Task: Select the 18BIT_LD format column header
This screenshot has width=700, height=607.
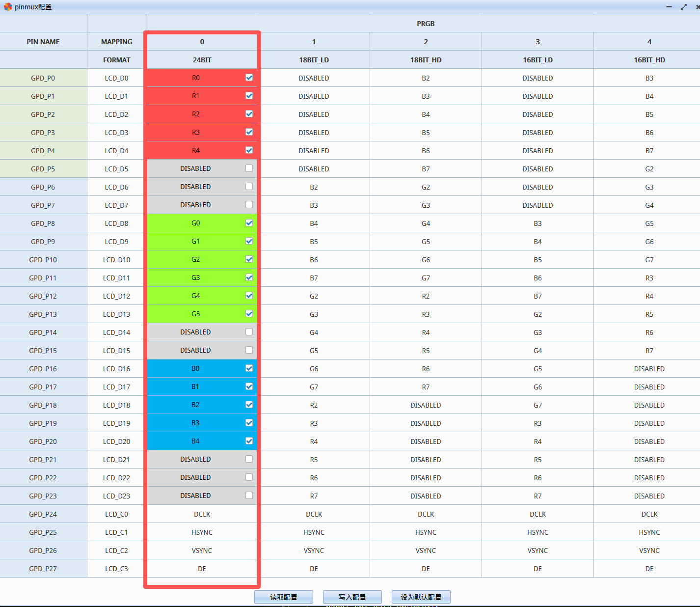Action: pos(314,60)
